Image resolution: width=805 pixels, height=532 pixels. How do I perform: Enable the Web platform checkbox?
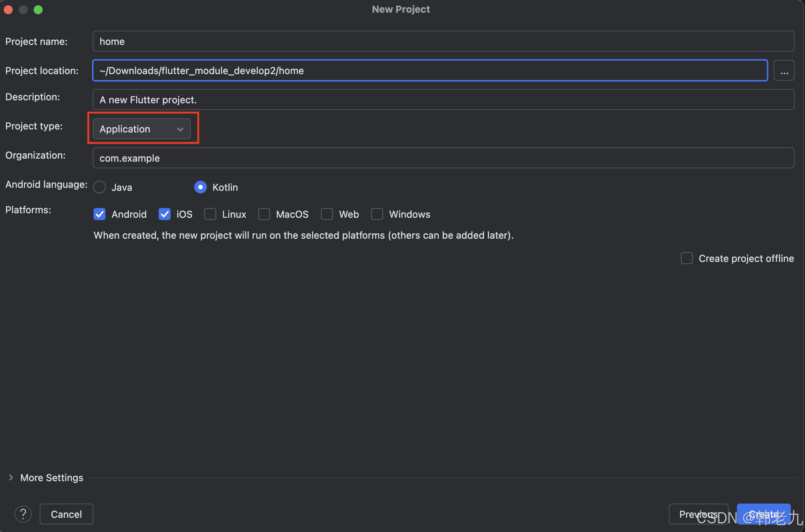point(327,214)
